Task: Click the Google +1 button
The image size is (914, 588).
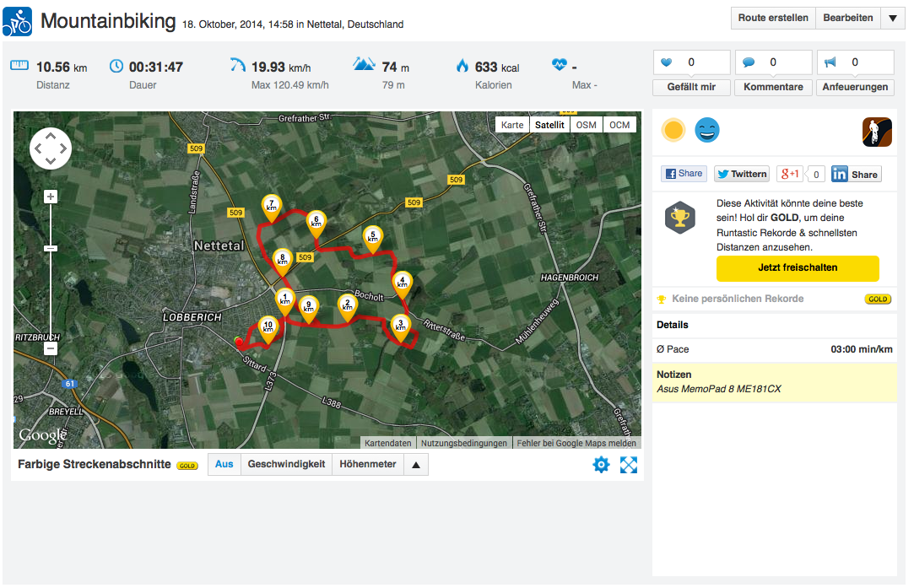Action: coord(790,174)
